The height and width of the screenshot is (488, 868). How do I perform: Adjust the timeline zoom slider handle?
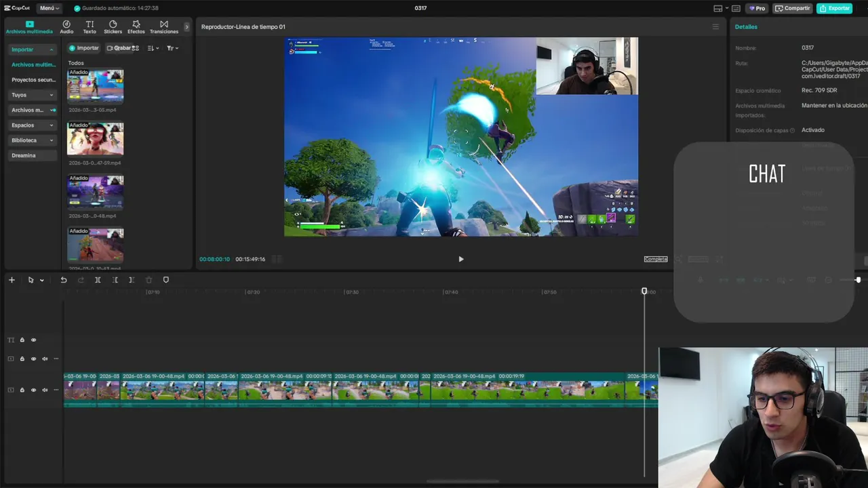tap(858, 280)
